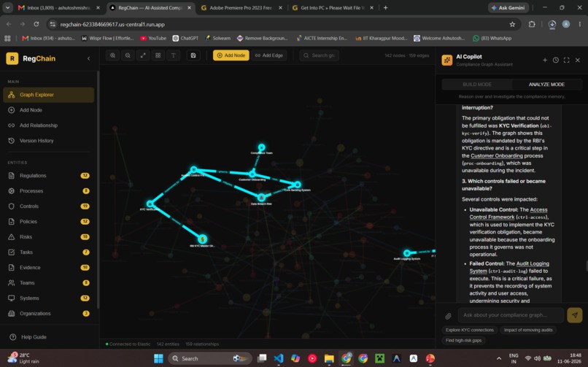The height and width of the screenshot is (367, 588).
Task: Click the Ask Gemini button
Action: [508, 8]
